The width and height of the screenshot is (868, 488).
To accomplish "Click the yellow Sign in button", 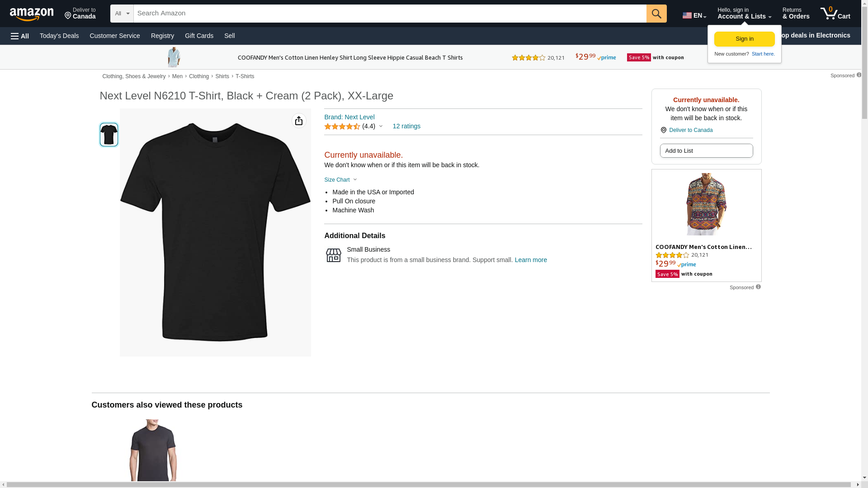I will point(744,39).
